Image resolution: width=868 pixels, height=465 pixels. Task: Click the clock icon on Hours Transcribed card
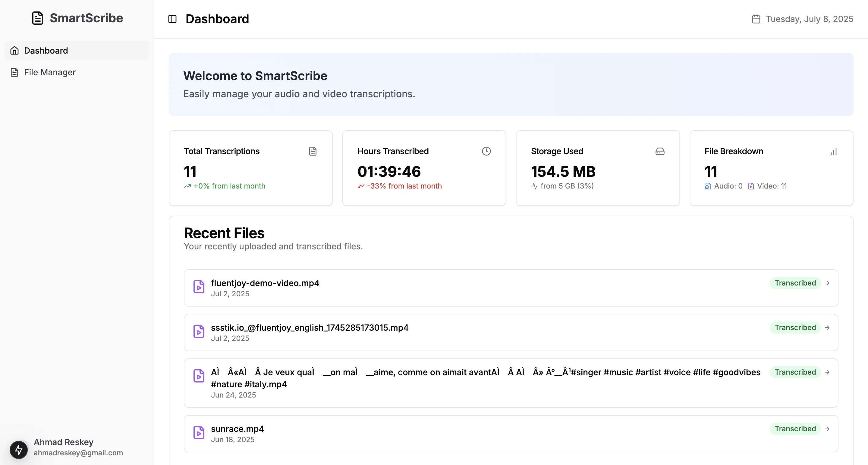point(486,151)
